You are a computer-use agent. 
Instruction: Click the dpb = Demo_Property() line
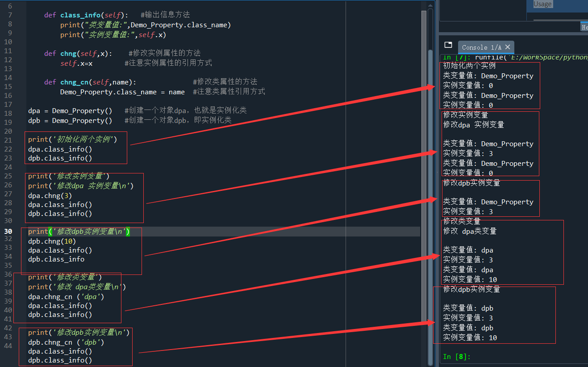(x=70, y=120)
